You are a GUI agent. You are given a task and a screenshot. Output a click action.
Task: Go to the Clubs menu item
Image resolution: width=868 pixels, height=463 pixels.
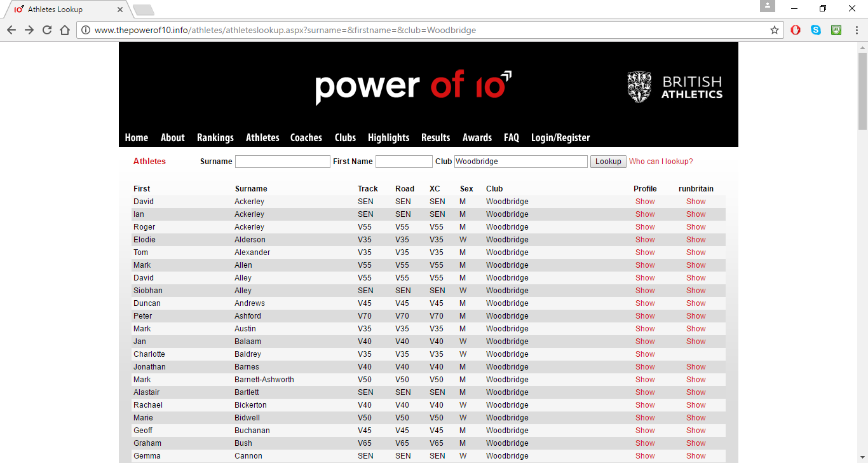(345, 137)
